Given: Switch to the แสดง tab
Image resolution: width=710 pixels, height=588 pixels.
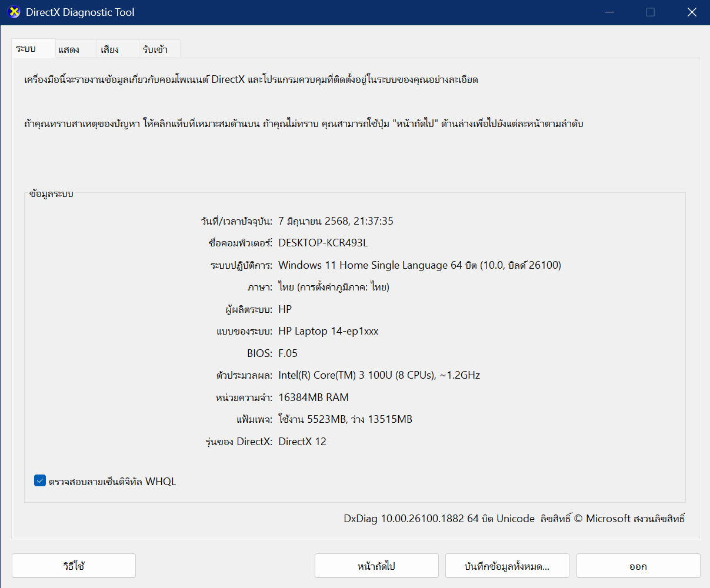Looking at the screenshot, I should [x=69, y=49].
